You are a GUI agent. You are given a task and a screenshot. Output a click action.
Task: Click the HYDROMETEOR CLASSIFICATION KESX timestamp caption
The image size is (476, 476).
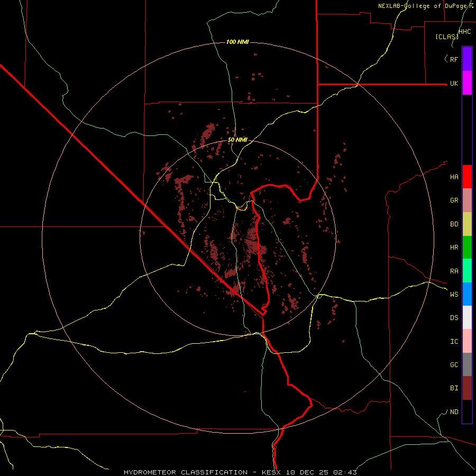tap(240, 472)
